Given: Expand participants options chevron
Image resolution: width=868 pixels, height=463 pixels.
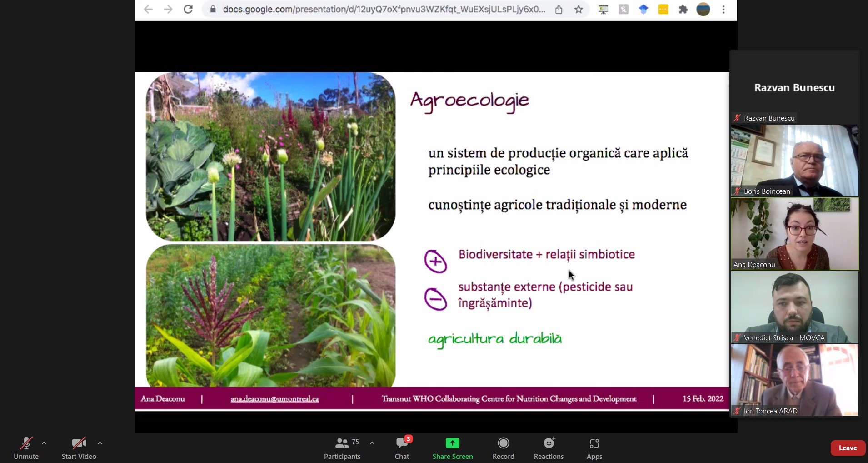Looking at the screenshot, I should pos(372,443).
